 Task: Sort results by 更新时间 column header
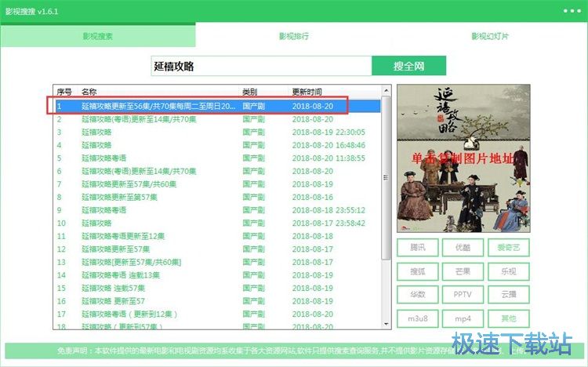pos(307,92)
